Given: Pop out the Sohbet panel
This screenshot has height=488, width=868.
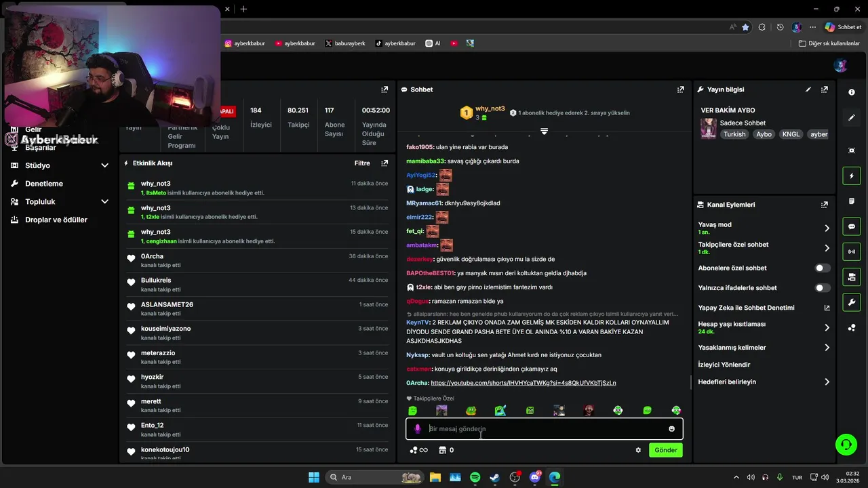Looking at the screenshot, I should click(x=681, y=89).
